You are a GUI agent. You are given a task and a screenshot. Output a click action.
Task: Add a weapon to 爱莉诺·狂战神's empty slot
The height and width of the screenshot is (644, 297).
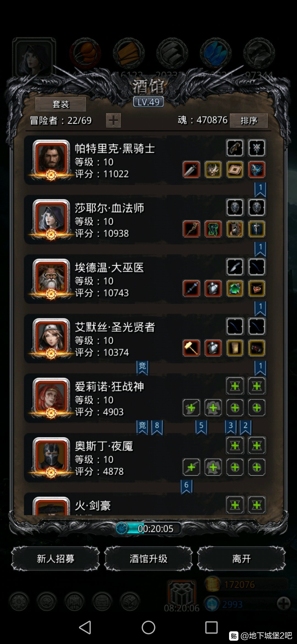coord(191,408)
